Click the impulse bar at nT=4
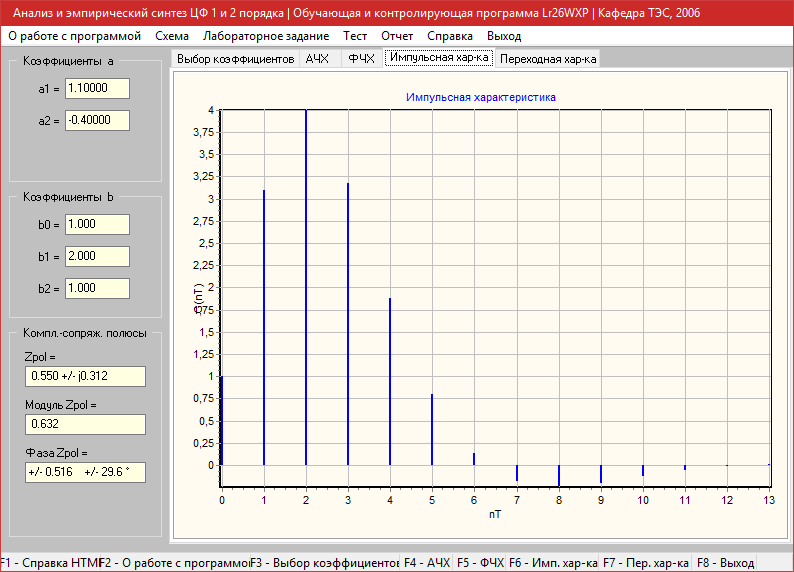The width and height of the screenshot is (794, 572). (390, 382)
